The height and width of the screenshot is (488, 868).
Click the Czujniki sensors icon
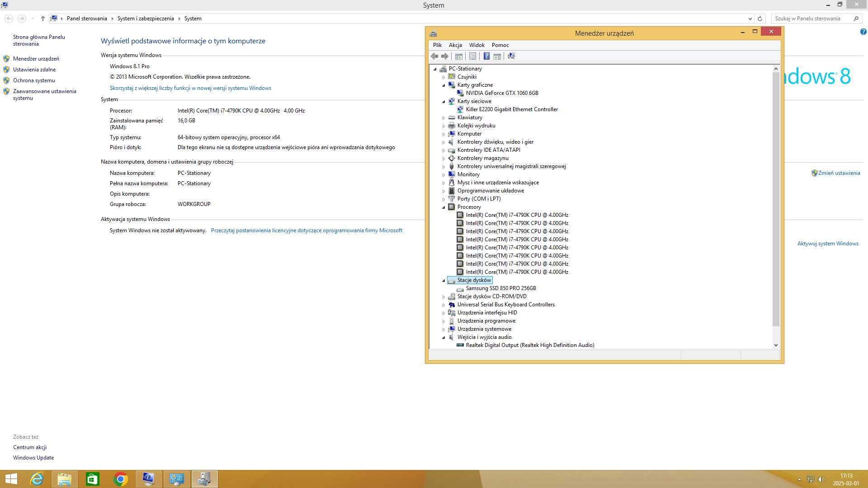click(x=452, y=77)
